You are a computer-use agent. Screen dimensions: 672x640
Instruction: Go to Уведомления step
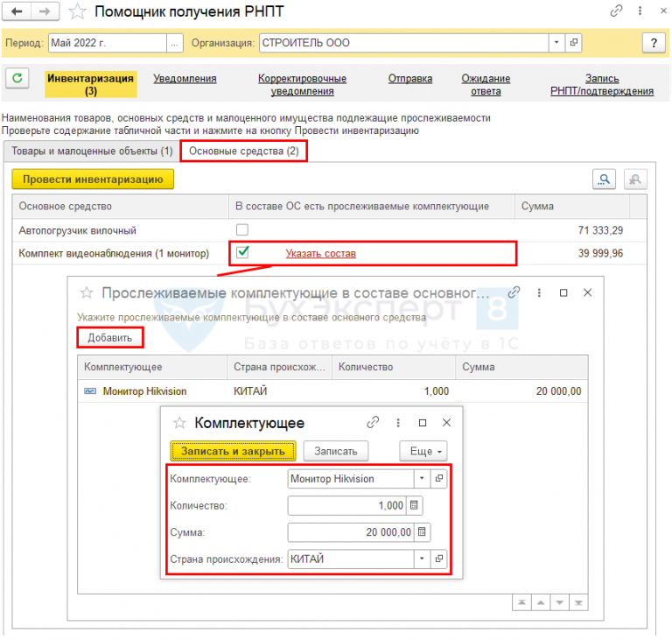click(185, 79)
